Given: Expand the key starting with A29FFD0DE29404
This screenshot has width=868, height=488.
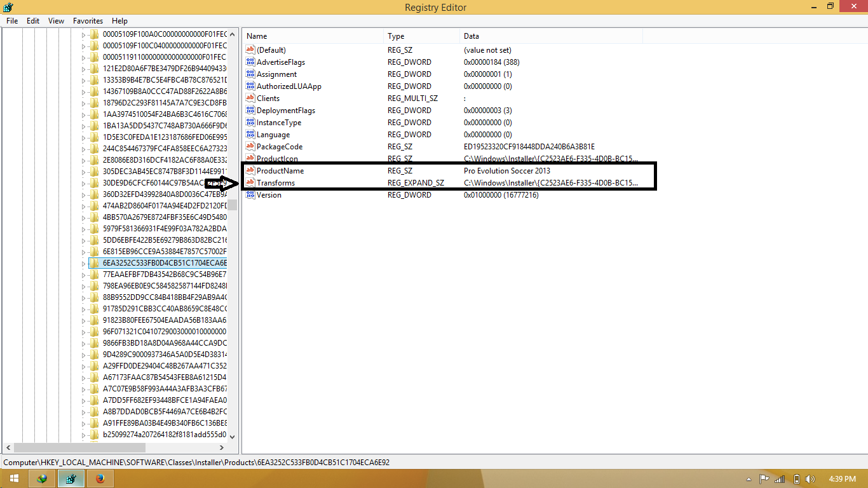Looking at the screenshot, I should 85,366.
